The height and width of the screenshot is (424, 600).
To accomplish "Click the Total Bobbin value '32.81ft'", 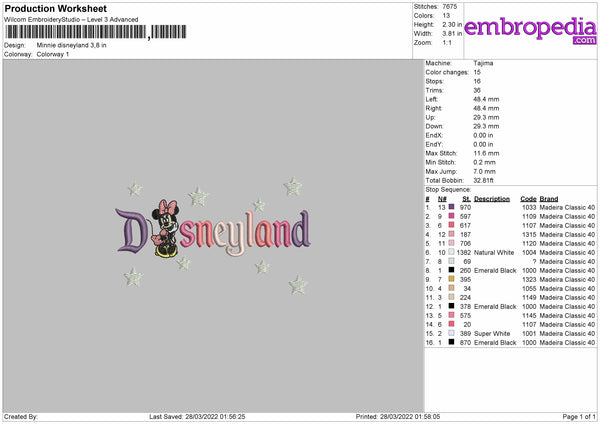I will point(483,180).
